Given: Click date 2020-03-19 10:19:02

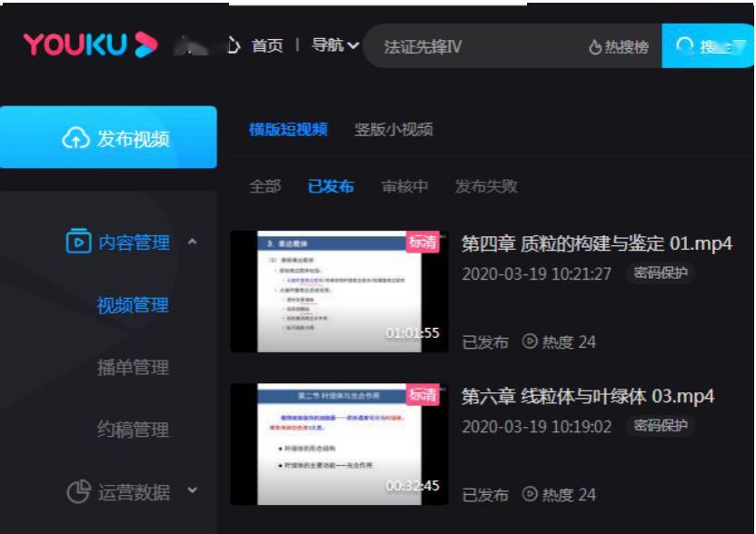Looking at the screenshot, I should (536, 427).
